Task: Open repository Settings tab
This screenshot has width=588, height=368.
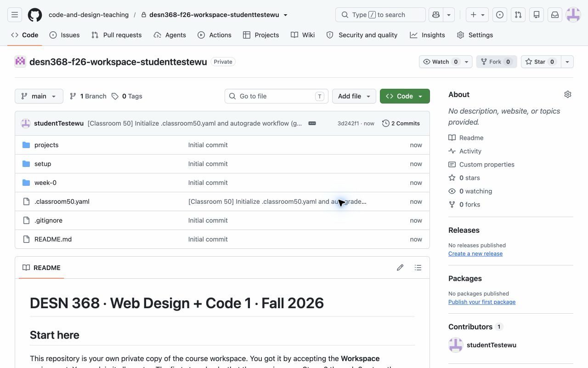Action: (475, 35)
